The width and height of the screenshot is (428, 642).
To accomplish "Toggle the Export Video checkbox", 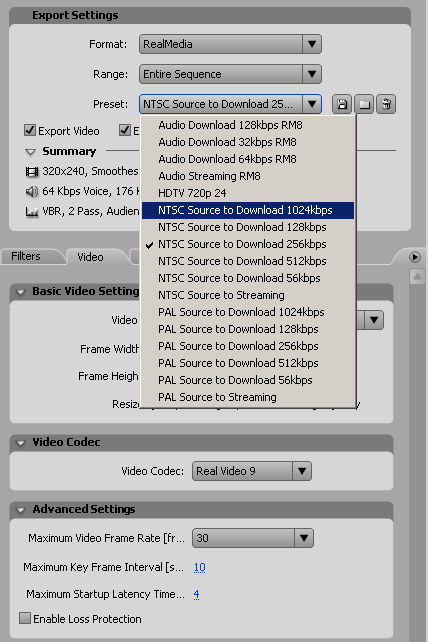I will click(30, 131).
